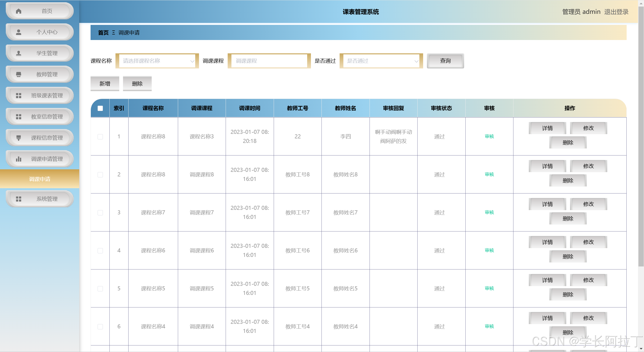Click the green 审核 link in row 2
The width and height of the screenshot is (644, 352).
click(x=489, y=174)
